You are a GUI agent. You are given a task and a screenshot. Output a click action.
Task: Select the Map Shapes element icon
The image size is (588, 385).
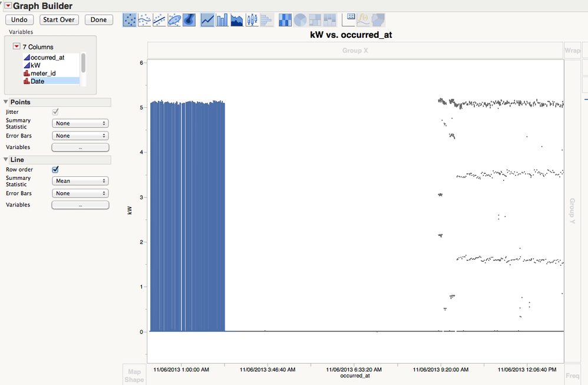pos(378,20)
